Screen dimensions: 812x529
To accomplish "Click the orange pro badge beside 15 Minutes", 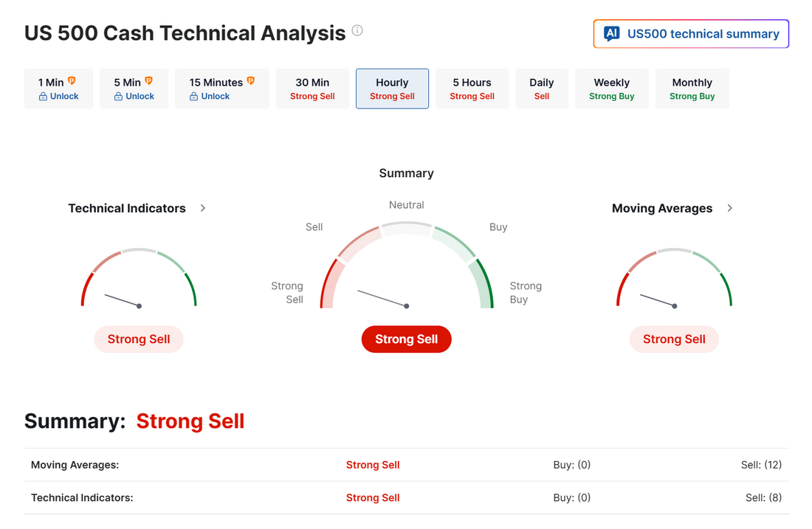I will coord(250,81).
